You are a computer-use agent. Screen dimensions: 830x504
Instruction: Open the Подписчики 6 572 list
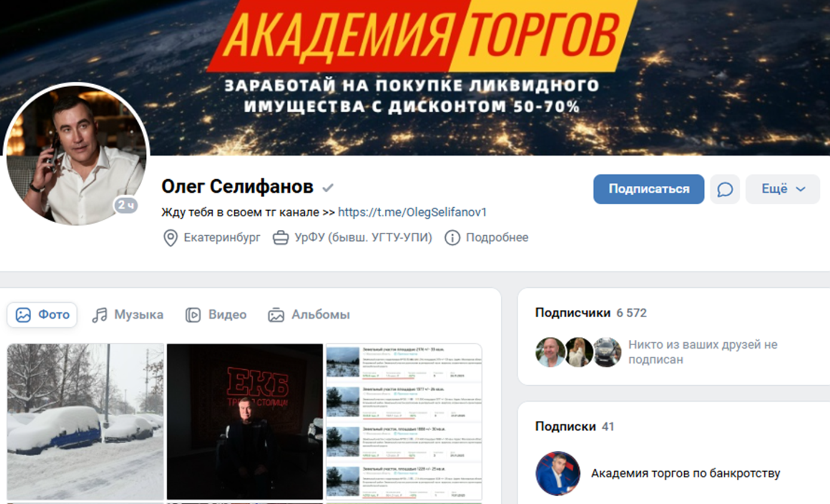(591, 313)
